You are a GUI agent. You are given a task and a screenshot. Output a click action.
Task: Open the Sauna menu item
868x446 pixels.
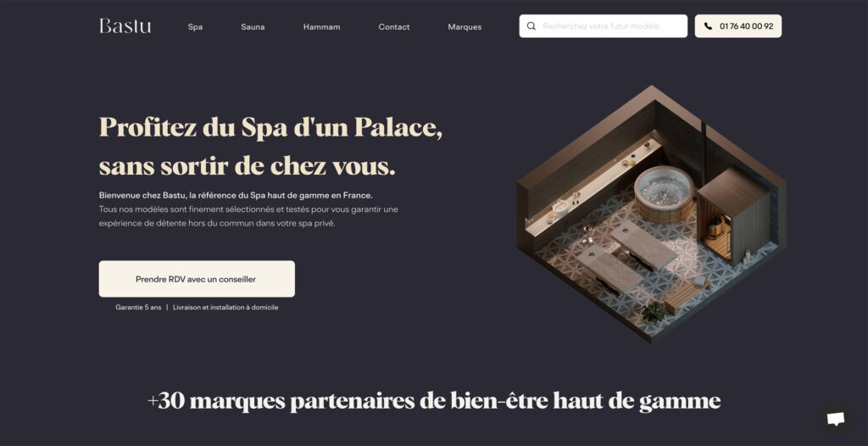253,26
